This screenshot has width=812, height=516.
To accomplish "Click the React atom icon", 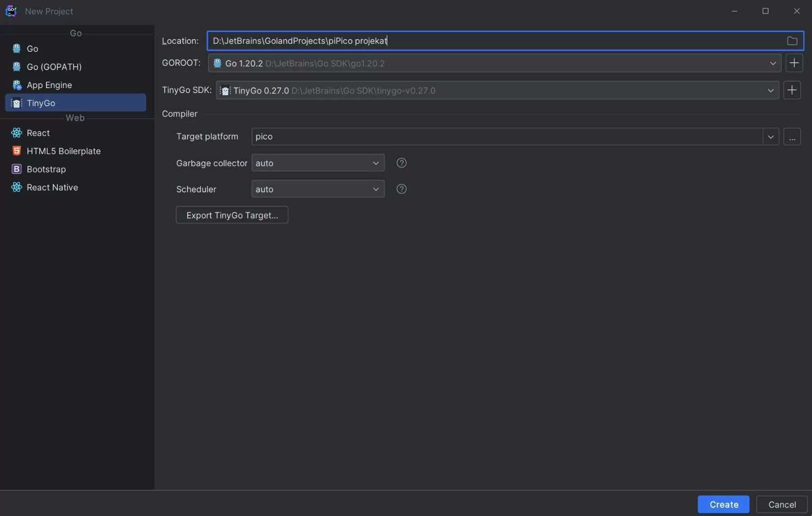I will (x=17, y=133).
